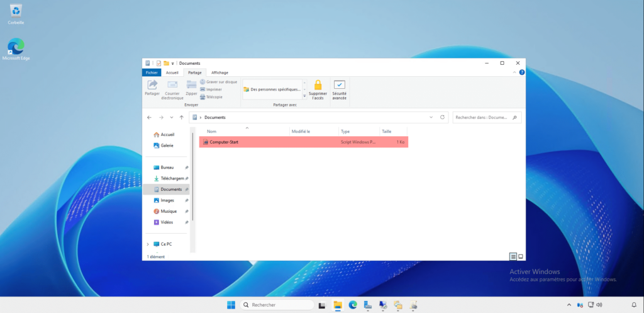
Task: Click Imprimer in the Envoyer group
Action: pyautogui.click(x=211, y=89)
